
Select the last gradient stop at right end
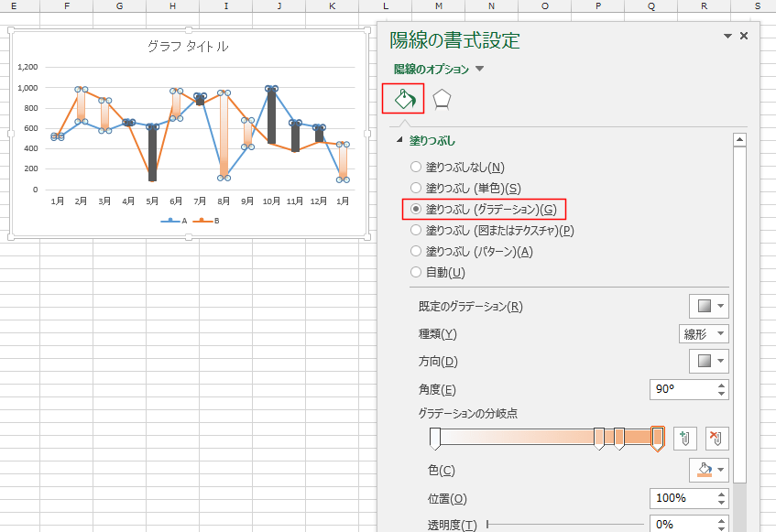(x=657, y=439)
